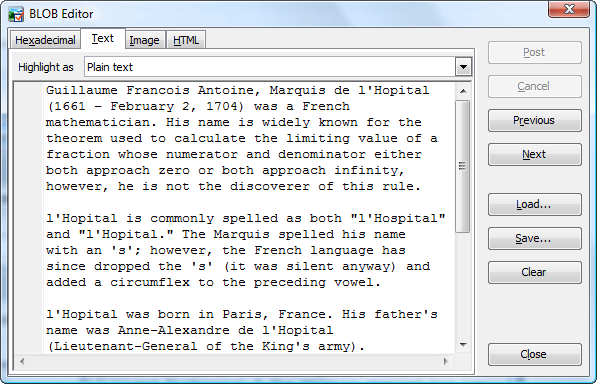The height and width of the screenshot is (384, 597).
Task: Click the Post button
Action: coord(535,53)
